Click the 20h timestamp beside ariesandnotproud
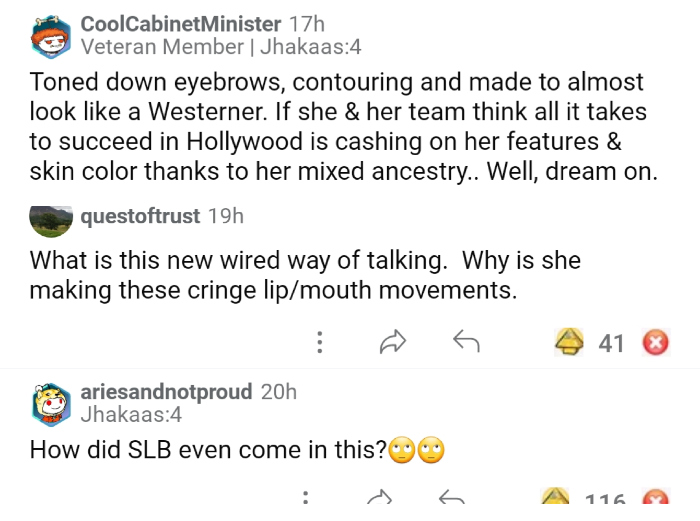The image size is (700, 521). pos(278,392)
